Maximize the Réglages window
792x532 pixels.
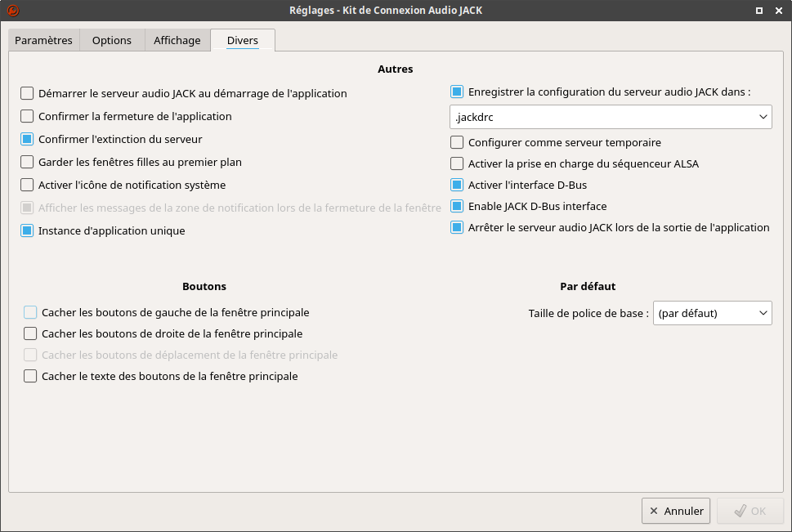759,11
